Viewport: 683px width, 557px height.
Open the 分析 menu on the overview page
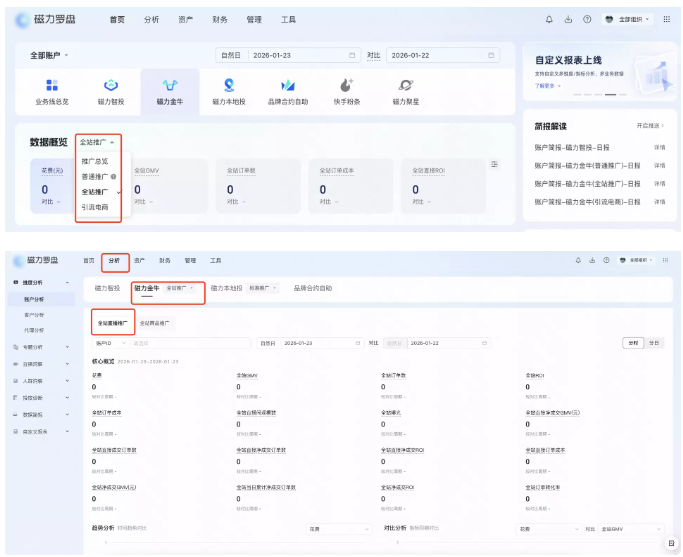tap(151, 20)
